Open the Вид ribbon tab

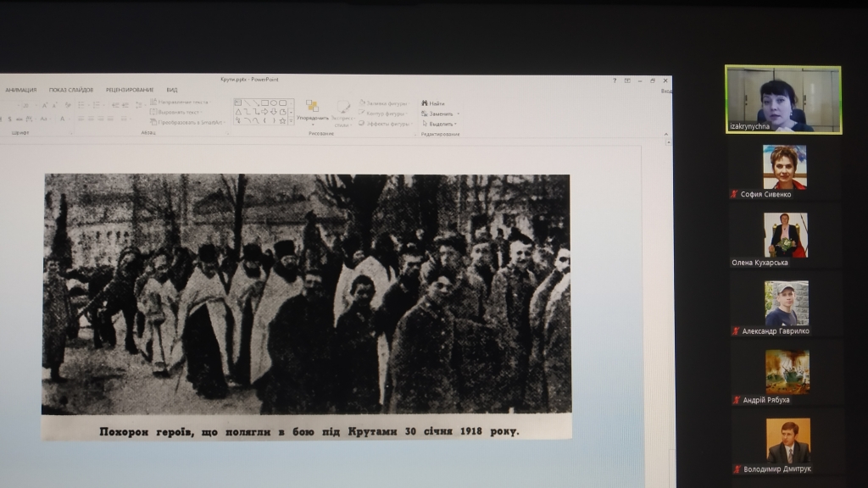[x=172, y=90]
